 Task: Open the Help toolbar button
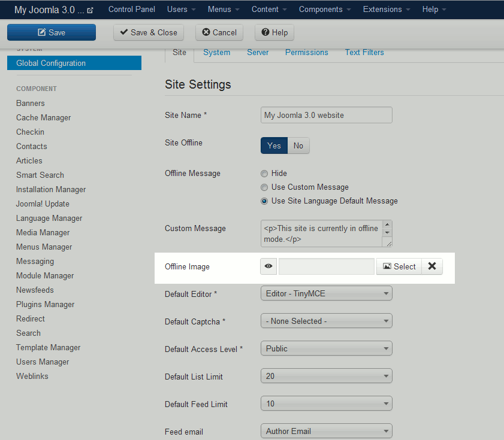(274, 32)
